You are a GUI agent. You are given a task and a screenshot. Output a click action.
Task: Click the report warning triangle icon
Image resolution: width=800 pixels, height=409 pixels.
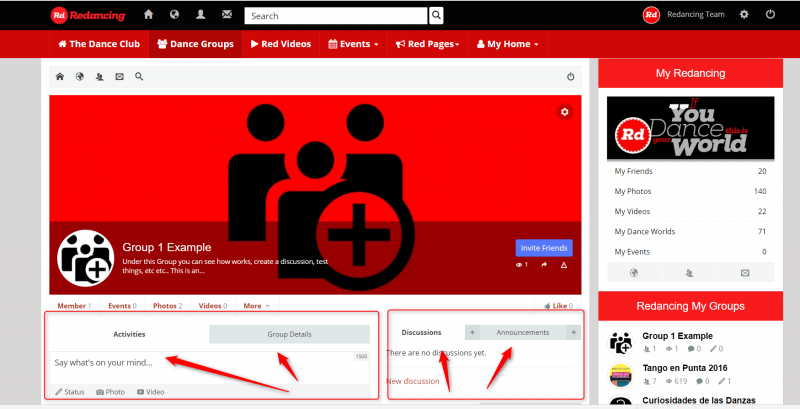click(565, 265)
